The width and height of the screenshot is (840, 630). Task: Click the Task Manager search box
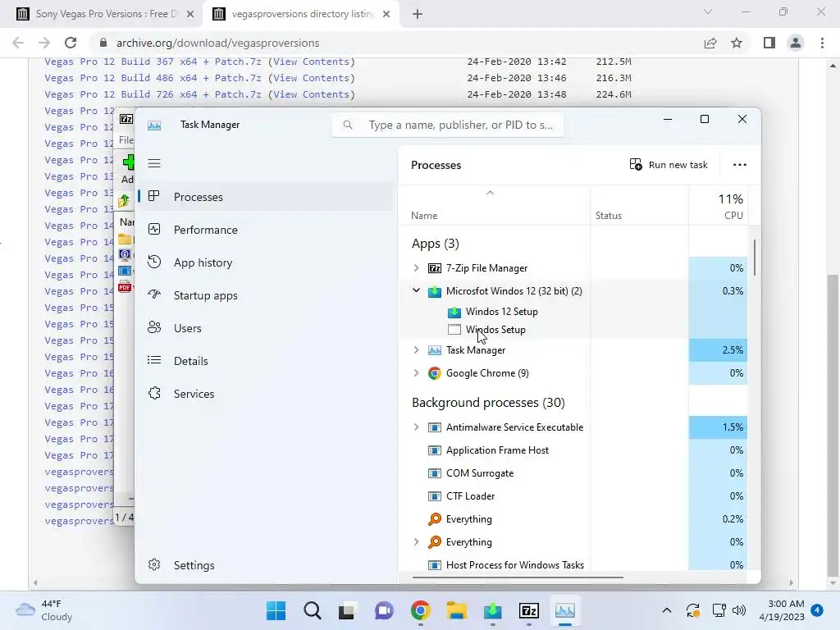click(x=448, y=125)
